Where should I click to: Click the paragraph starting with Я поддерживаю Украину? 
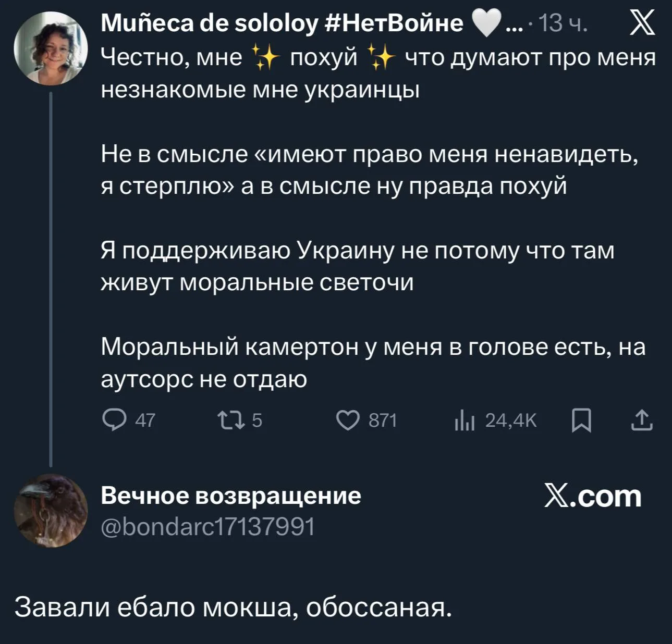pyautogui.click(x=357, y=266)
